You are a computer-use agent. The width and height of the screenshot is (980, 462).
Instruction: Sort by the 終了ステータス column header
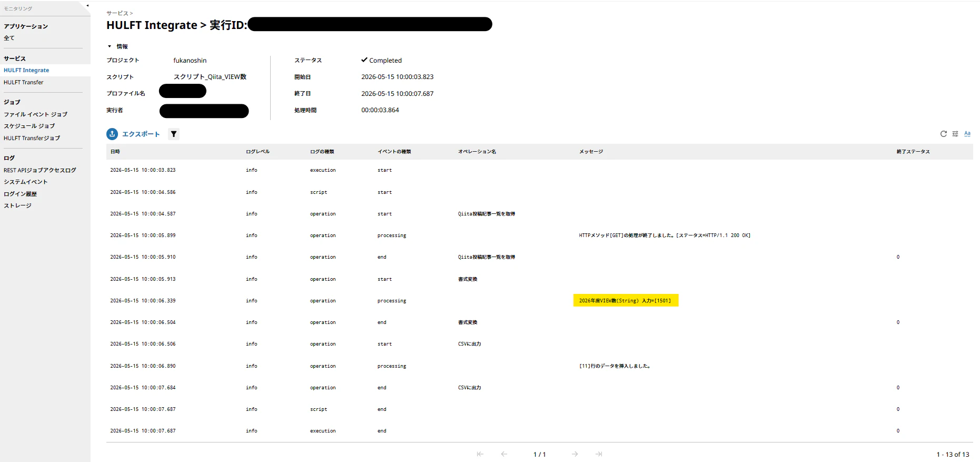[913, 152]
